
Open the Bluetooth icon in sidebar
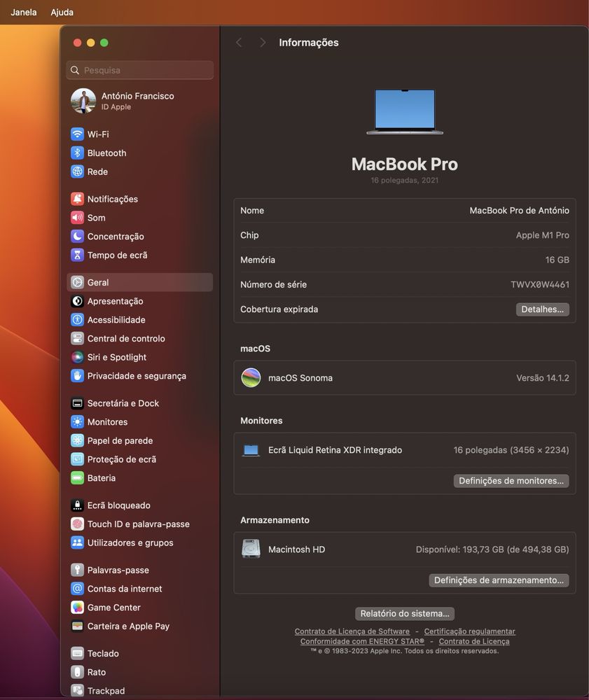(x=77, y=153)
